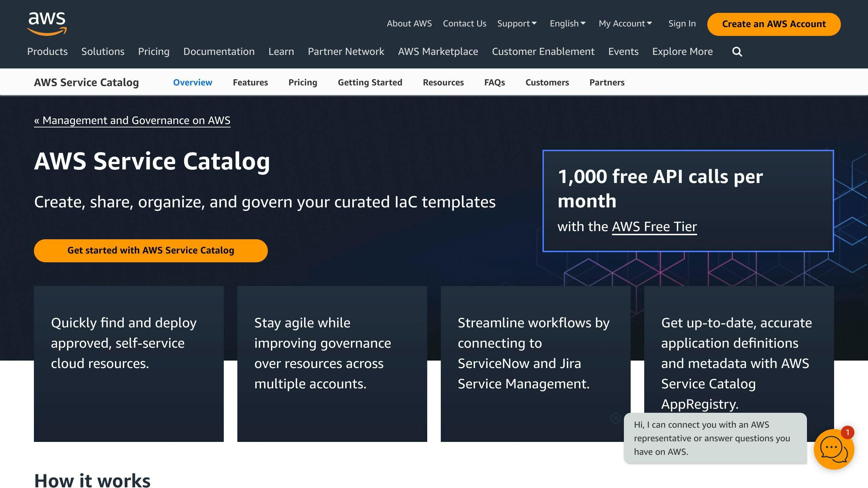868x488 pixels.
Task: Open the search magnifier icon
Action: (x=737, y=52)
